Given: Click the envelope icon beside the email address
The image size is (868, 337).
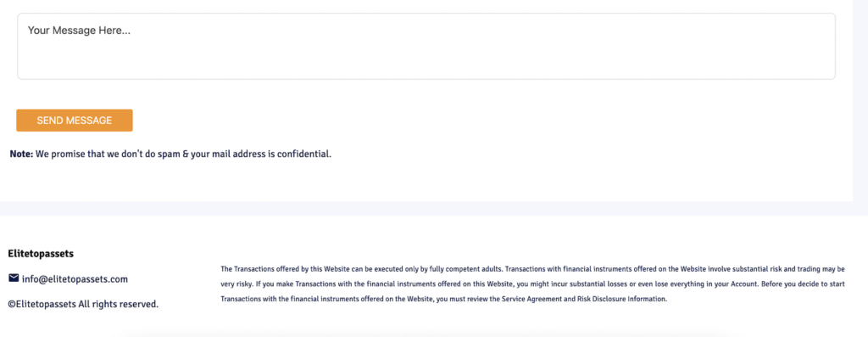Looking at the screenshot, I should click(14, 278).
